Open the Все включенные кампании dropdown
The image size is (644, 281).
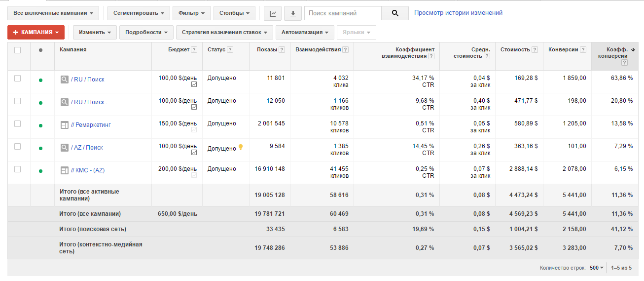53,13
